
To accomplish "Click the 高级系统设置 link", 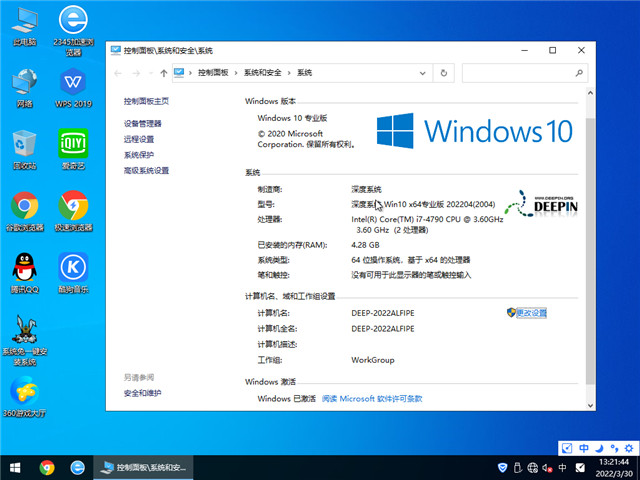I will click(x=146, y=171).
